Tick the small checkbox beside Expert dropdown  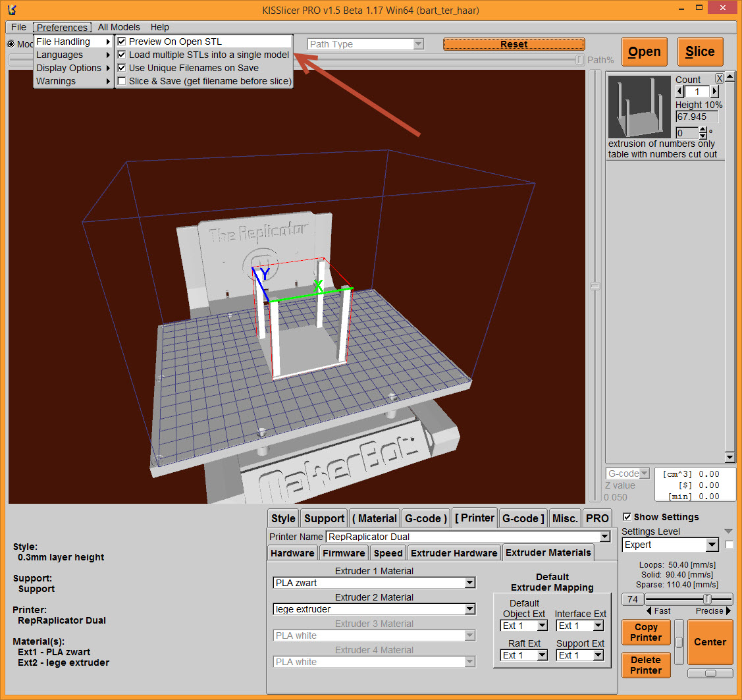(x=729, y=545)
